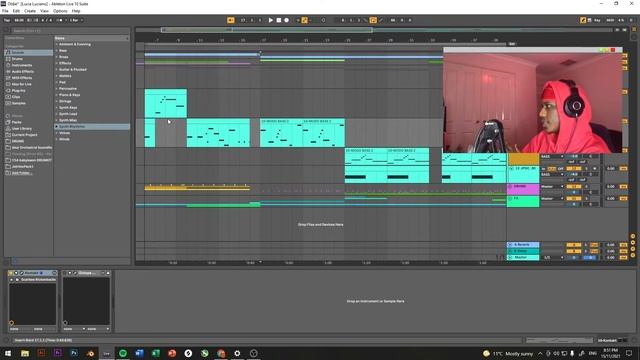Open User Library in browser Places
Image resolution: width=640 pixels, height=360 pixels.
click(29, 128)
